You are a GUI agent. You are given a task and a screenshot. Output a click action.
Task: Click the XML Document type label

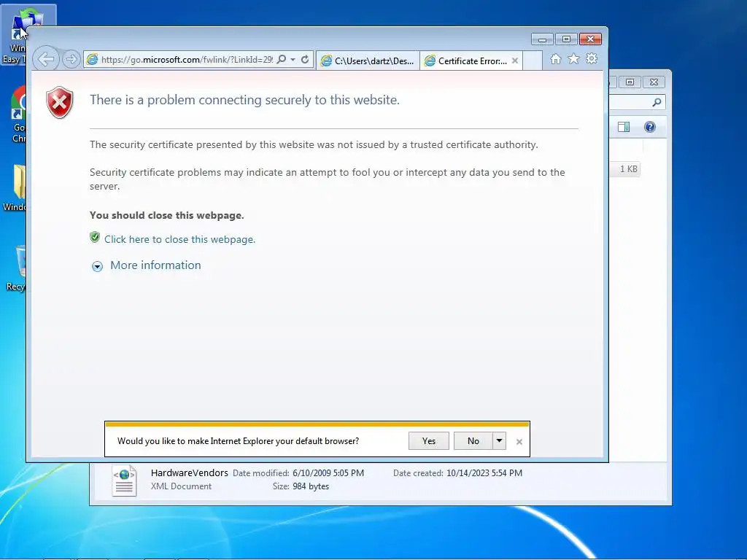click(181, 486)
